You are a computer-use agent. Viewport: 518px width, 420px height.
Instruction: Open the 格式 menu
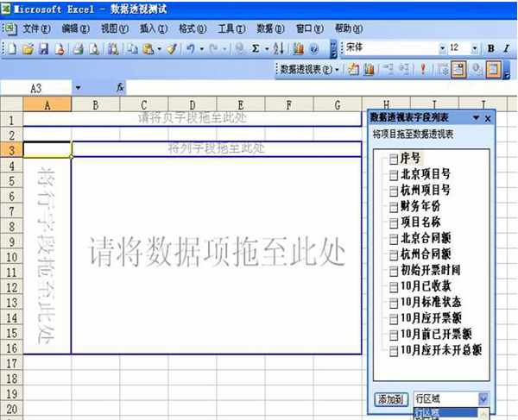point(193,29)
